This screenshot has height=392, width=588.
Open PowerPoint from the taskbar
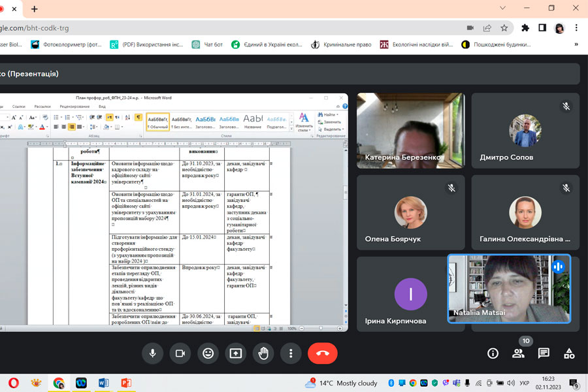[126, 383]
